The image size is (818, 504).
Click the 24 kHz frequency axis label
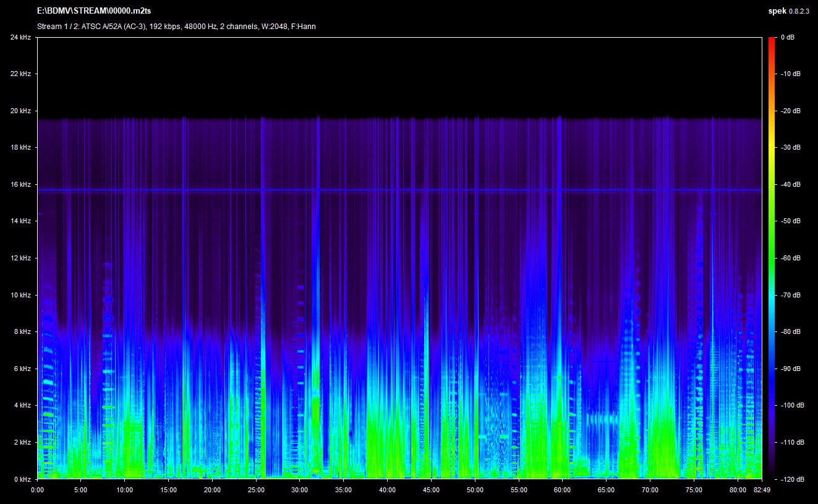click(x=20, y=38)
